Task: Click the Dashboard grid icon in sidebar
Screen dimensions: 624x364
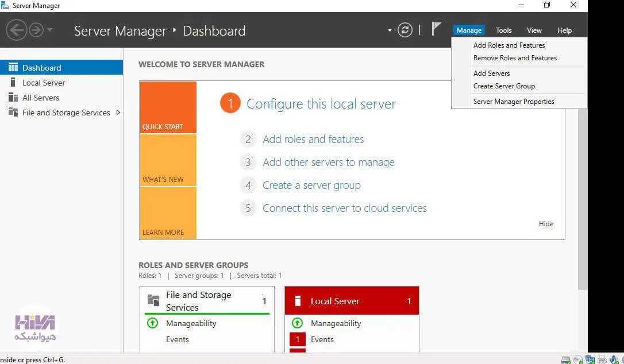Action: (13, 67)
